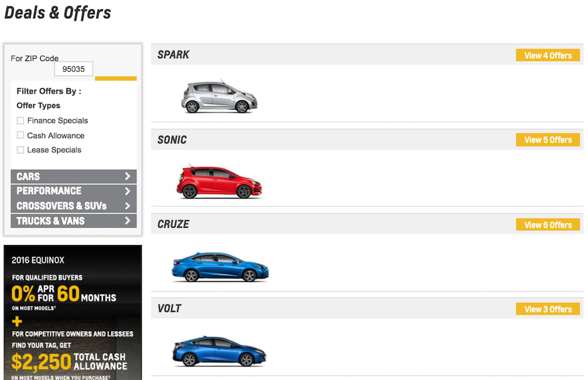
Task: Expand the TRUCKS & VANS arrow
Action: pyautogui.click(x=128, y=220)
